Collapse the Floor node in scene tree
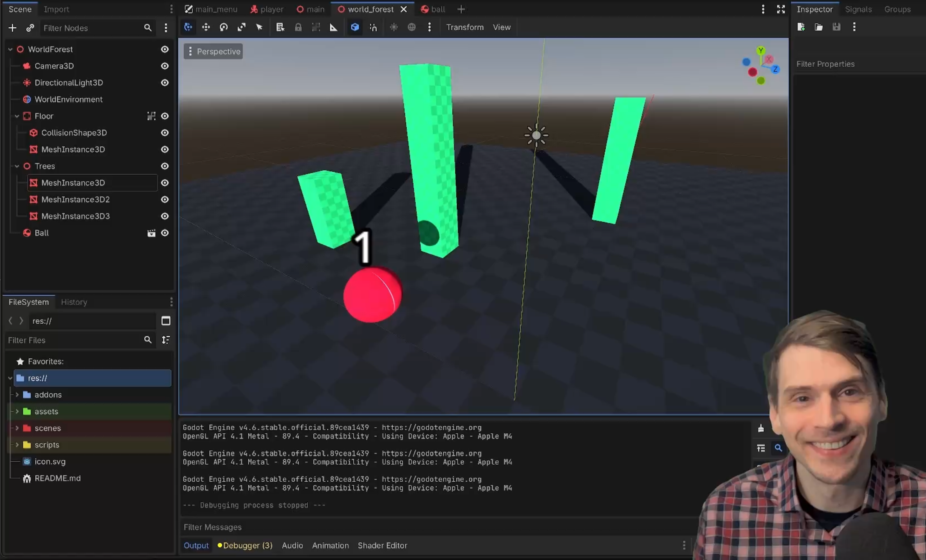The height and width of the screenshot is (560, 926). [x=17, y=116]
